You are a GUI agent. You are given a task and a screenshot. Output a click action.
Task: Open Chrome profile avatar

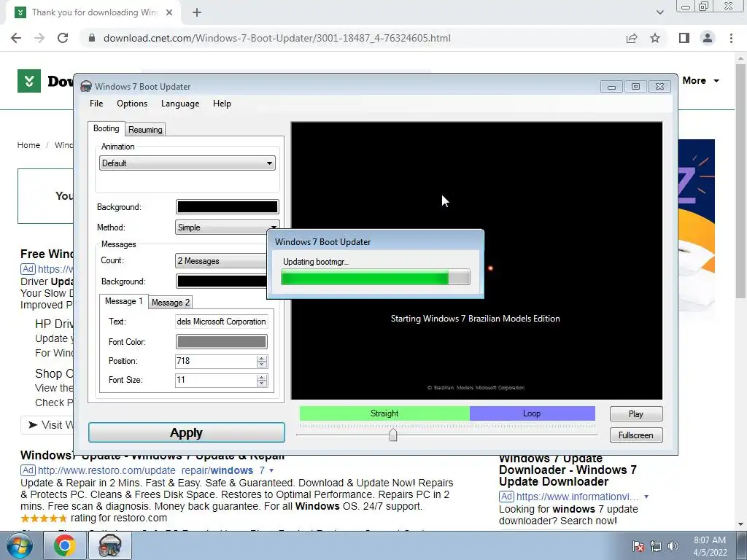pos(708,38)
